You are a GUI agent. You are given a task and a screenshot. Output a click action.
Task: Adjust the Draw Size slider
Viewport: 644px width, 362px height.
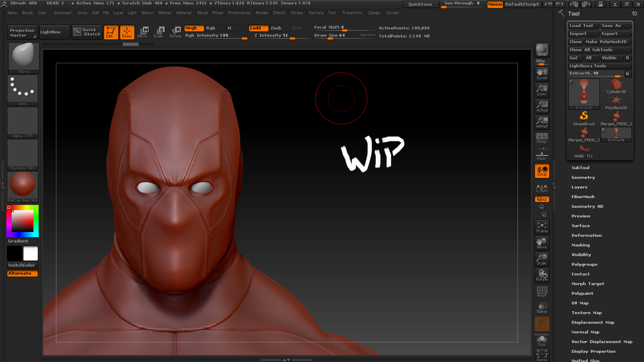pos(344,35)
